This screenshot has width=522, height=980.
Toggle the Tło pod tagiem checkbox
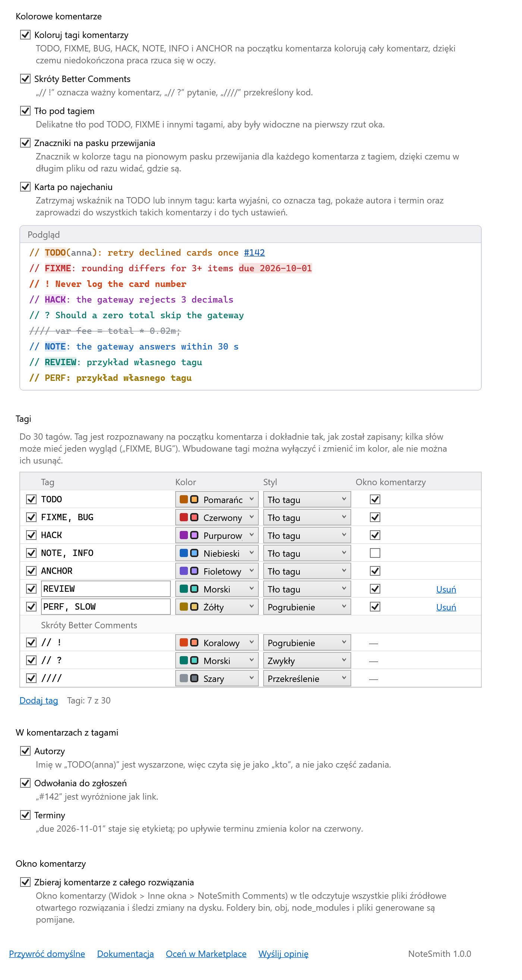(x=25, y=111)
